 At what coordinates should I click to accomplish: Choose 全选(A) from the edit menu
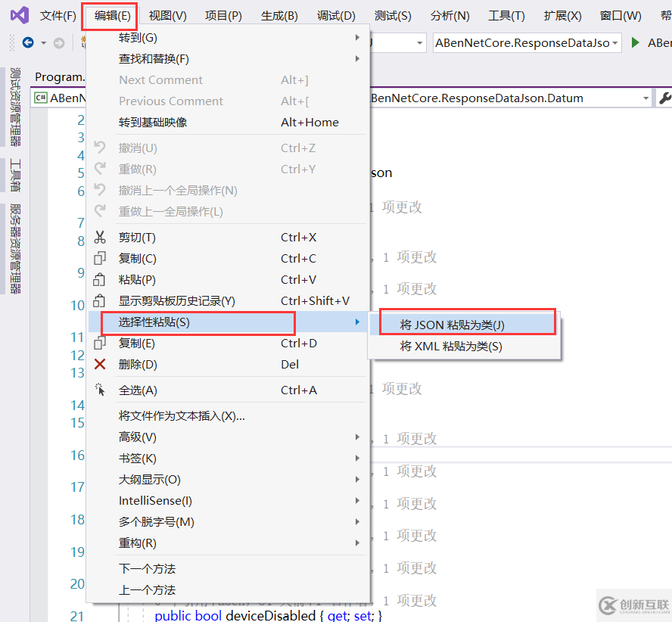tap(228, 390)
